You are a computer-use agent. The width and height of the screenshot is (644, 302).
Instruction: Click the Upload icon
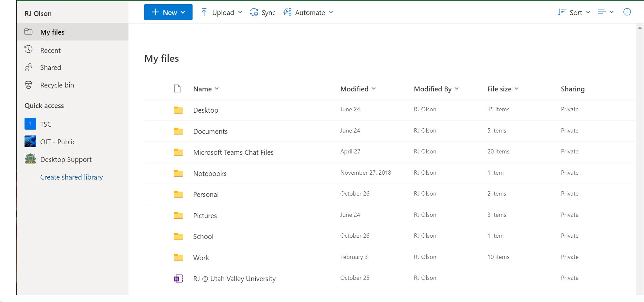click(204, 12)
